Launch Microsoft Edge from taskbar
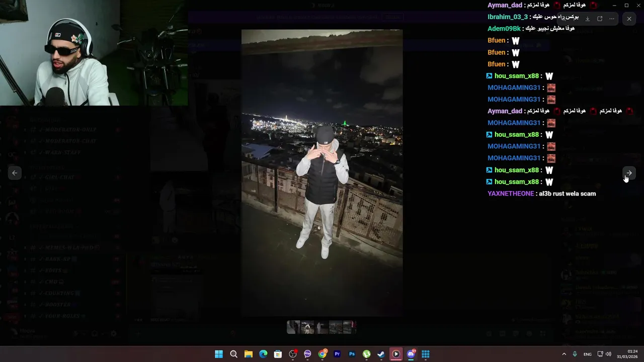Image resolution: width=644 pixels, height=362 pixels. 263,354
